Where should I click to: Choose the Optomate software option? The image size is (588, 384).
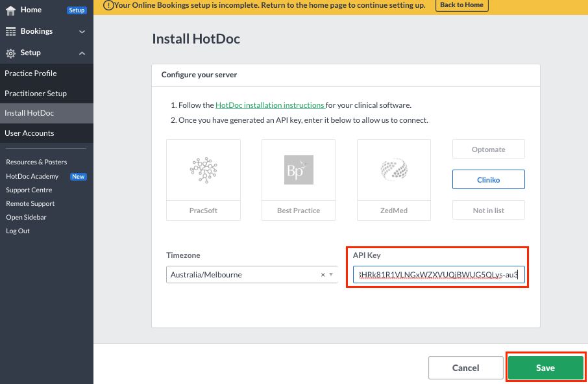click(x=489, y=149)
